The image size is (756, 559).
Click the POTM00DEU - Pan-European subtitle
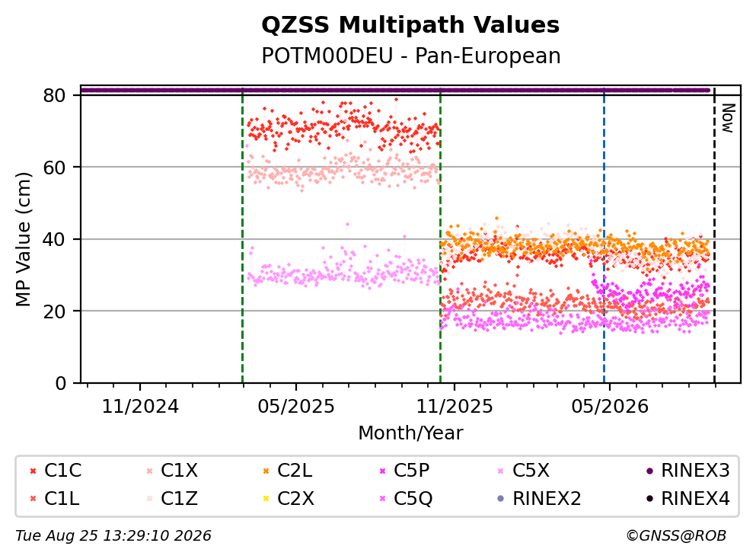coord(411,56)
